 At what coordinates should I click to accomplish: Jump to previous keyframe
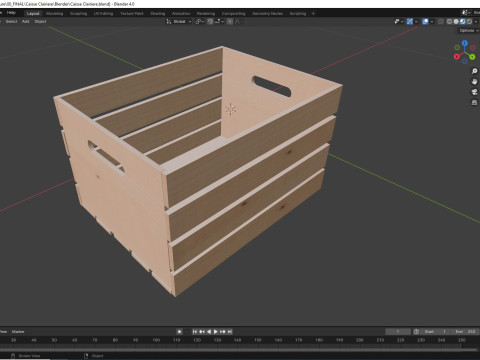click(x=202, y=332)
